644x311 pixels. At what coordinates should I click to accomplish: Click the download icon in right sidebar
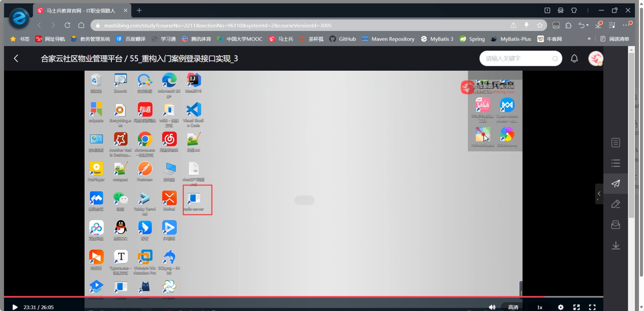click(616, 245)
